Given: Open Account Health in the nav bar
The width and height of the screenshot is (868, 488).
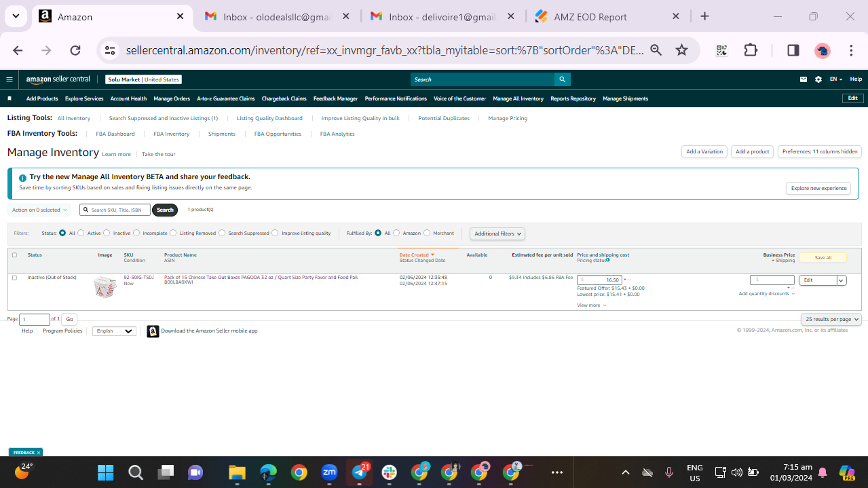Looking at the screenshot, I should pyautogui.click(x=128, y=98).
